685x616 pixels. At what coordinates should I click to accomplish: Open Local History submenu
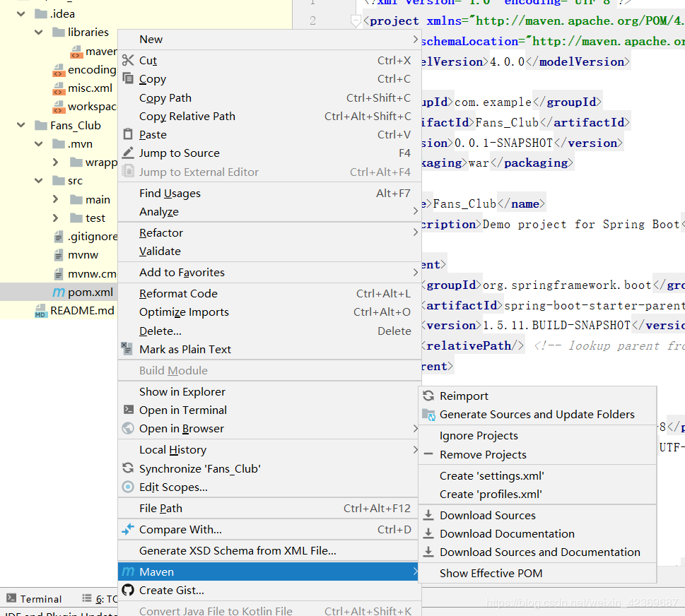pos(269,450)
